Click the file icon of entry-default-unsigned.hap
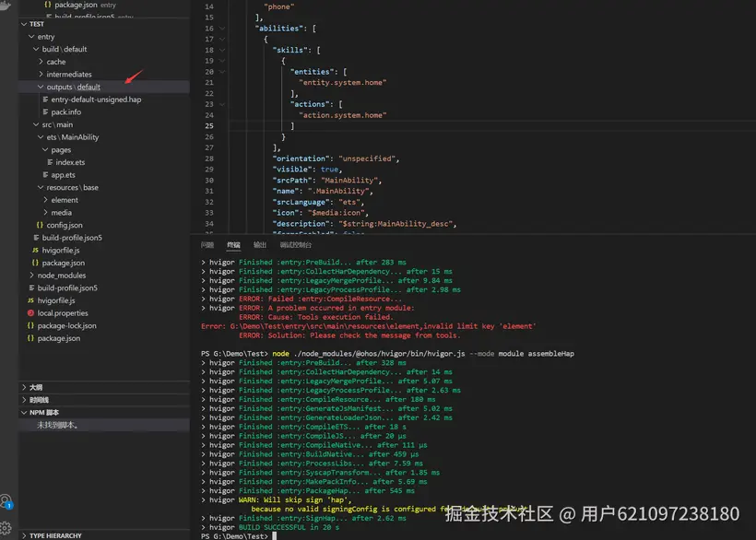Viewport: 756px width, 540px height. (x=43, y=100)
